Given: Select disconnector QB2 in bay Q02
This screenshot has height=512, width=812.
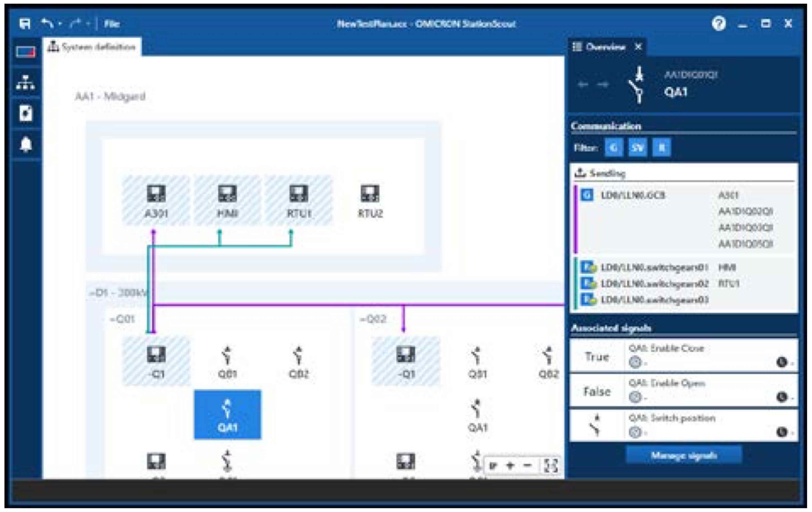Looking at the screenshot, I should (549, 362).
